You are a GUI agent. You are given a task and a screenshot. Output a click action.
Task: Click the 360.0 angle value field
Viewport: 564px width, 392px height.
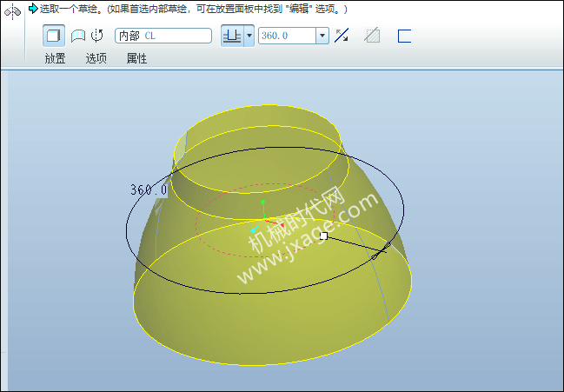(x=287, y=36)
